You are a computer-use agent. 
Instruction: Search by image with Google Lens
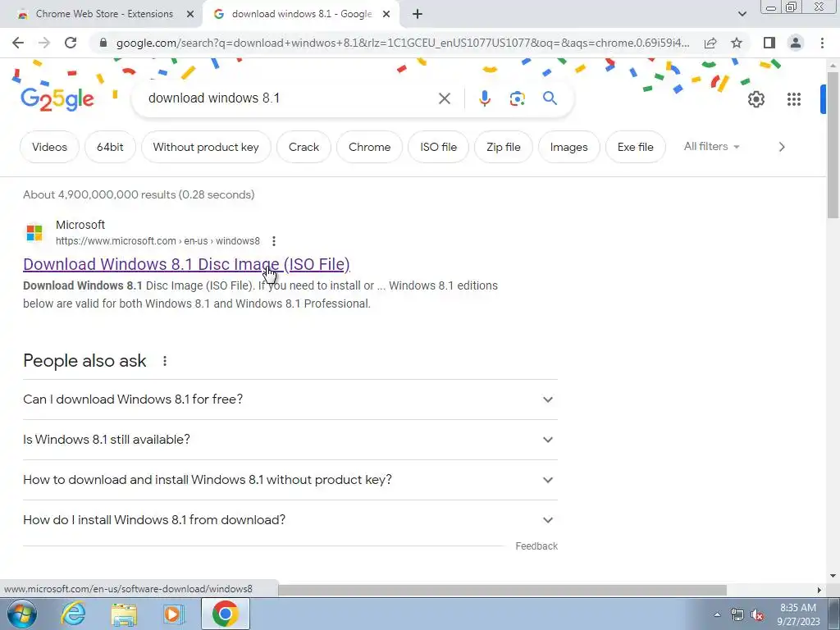click(517, 98)
